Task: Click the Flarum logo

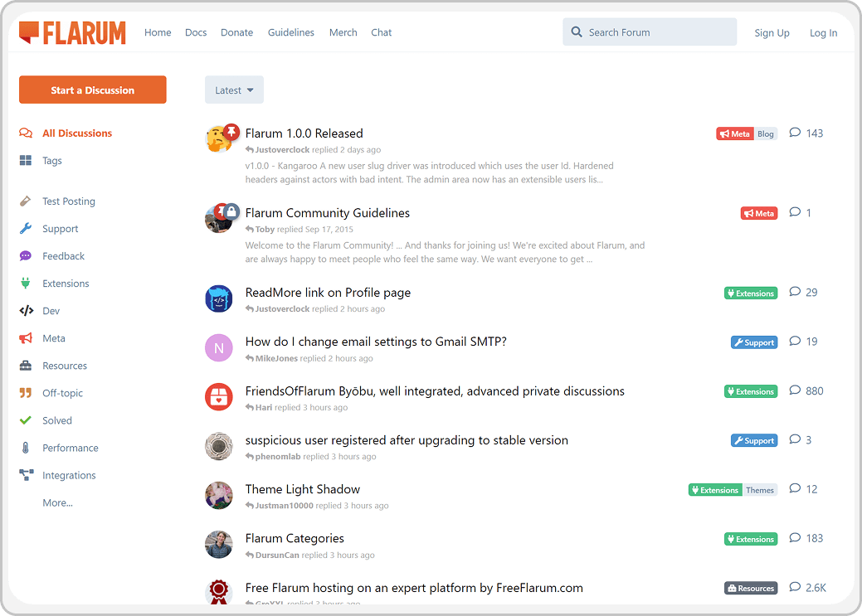Action: point(72,32)
